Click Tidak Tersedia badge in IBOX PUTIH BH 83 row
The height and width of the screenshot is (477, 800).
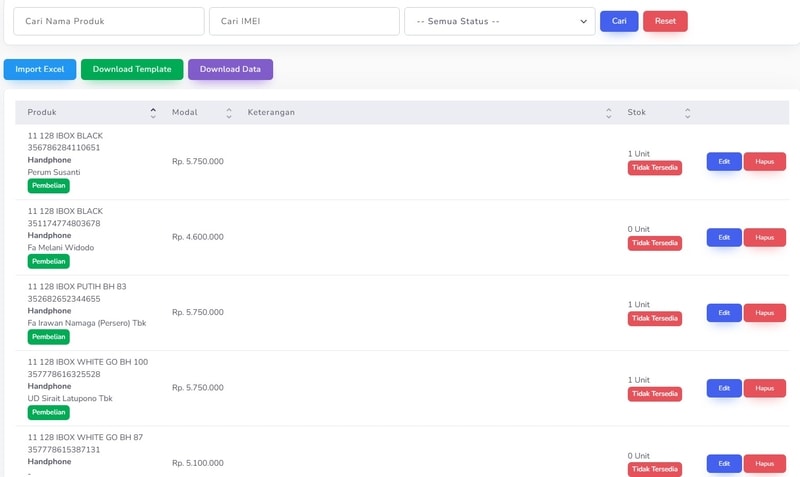pos(655,318)
